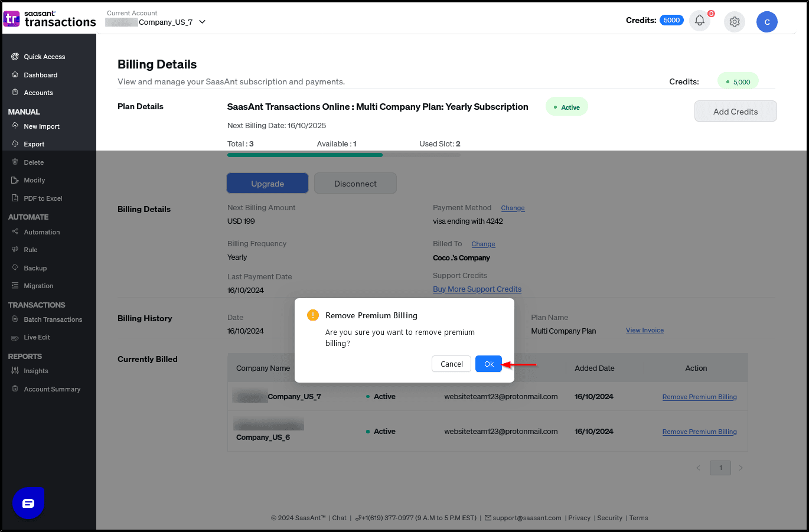Click the Accounts sidebar icon
Viewport: 809px width, 532px height.
point(15,93)
